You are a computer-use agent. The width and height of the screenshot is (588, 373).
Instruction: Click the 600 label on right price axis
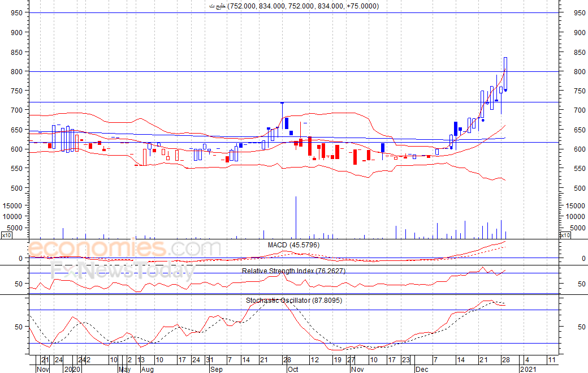(x=580, y=149)
